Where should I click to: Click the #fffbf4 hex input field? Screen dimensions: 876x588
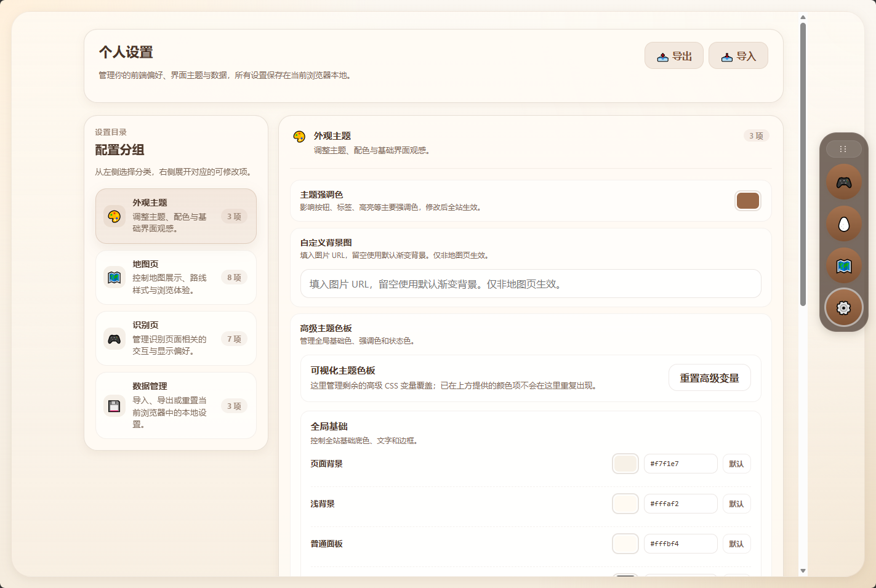pos(681,544)
